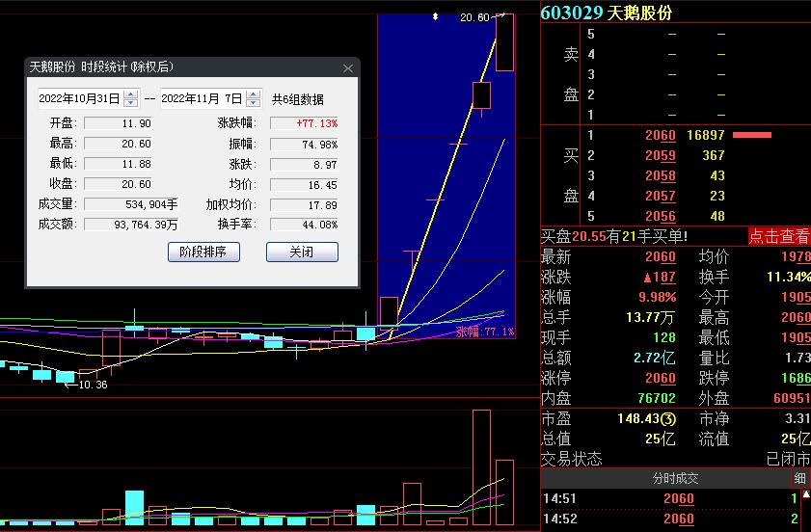Viewport: 811px width, 532px height.
Task: Select the buy level 1 price 2060
Action: pyautogui.click(x=660, y=136)
